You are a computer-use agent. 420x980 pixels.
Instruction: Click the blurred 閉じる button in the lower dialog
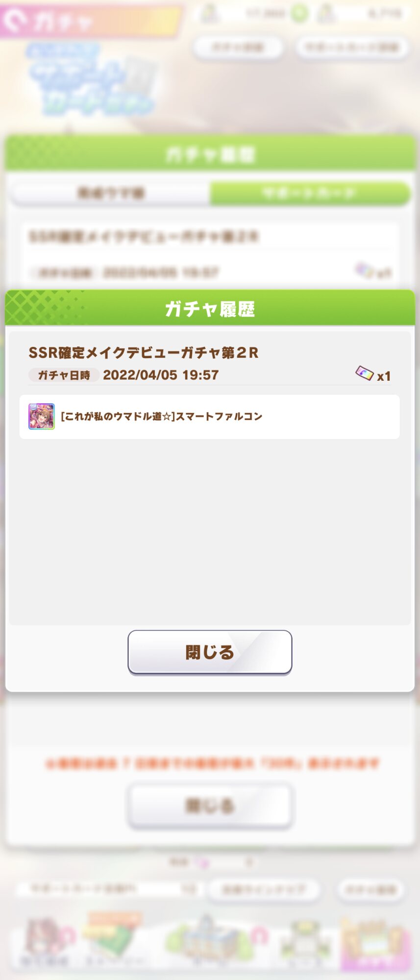click(210, 806)
